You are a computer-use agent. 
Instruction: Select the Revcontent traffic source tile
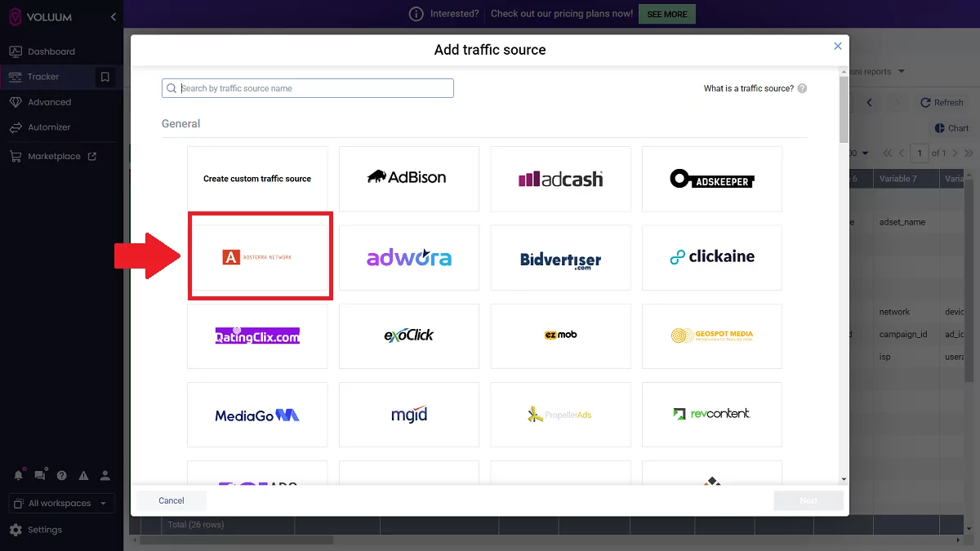pyautogui.click(x=711, y=414)
